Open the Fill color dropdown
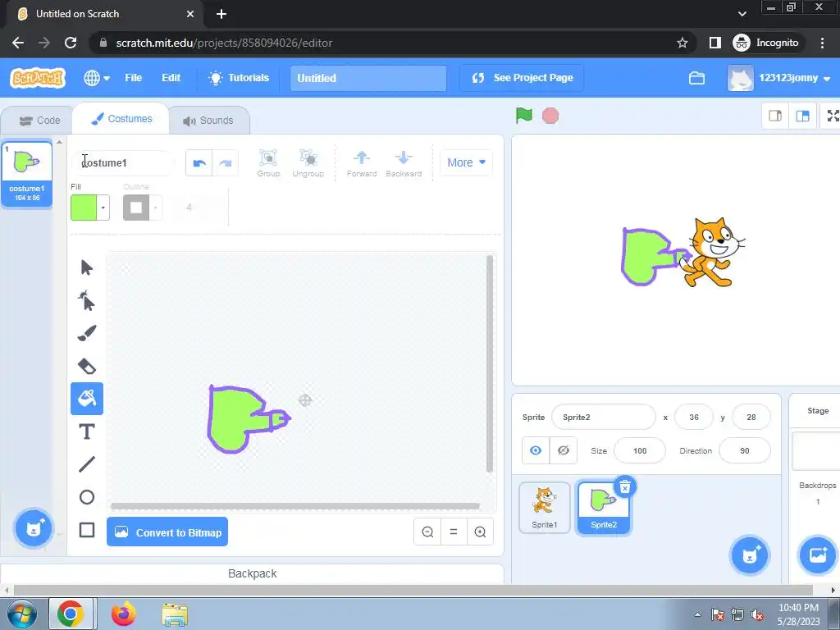 point(103,208)
